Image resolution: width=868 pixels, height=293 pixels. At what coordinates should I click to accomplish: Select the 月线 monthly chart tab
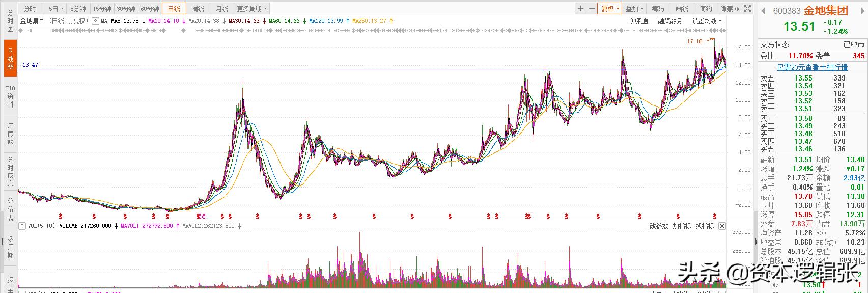click(222, 9)
